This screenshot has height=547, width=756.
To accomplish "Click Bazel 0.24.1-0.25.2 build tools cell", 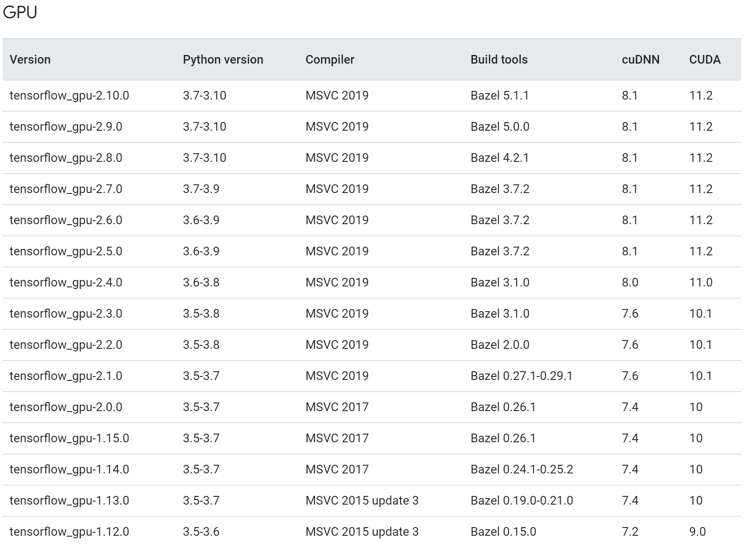I will (x=522, y=470).
